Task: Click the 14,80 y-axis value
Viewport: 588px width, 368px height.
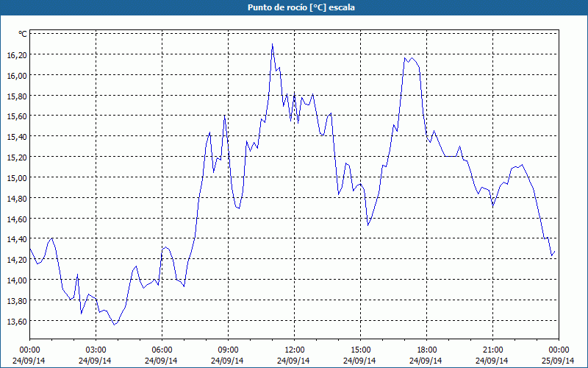Action: (x=17, y=198)
